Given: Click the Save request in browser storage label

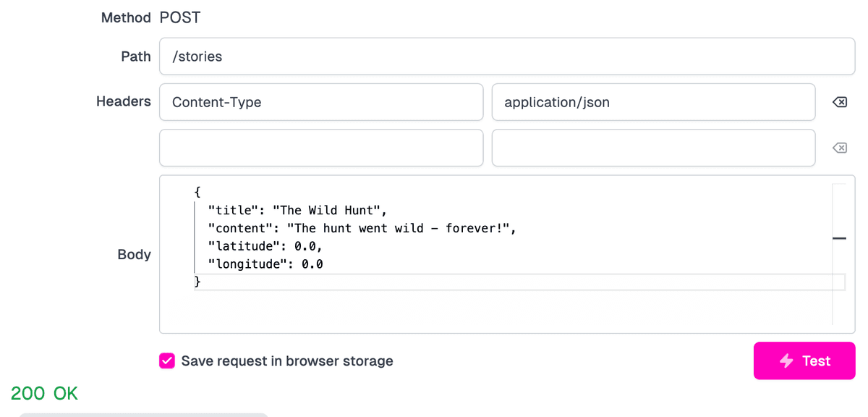Looking at the screenshot, I should pos(286,361).
